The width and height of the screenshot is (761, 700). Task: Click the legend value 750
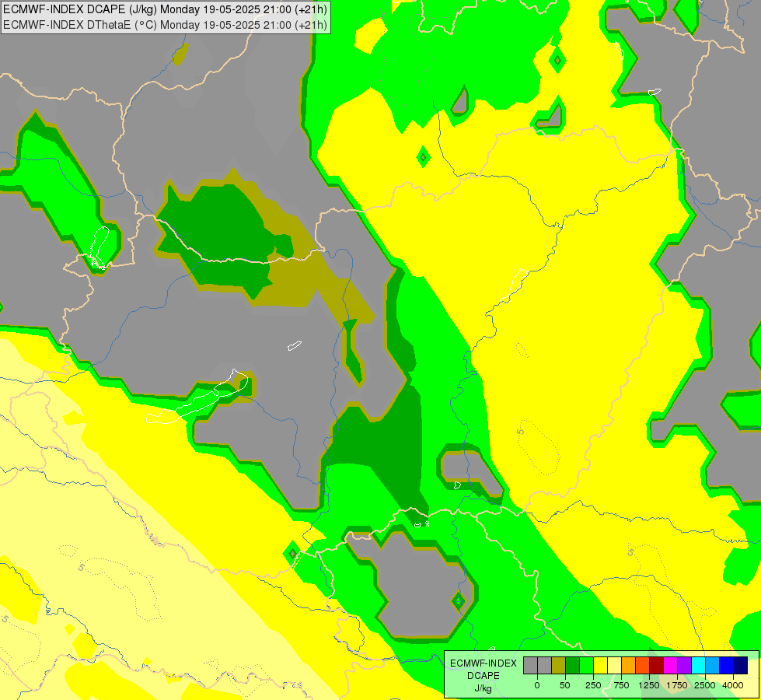tap(621, 685)
